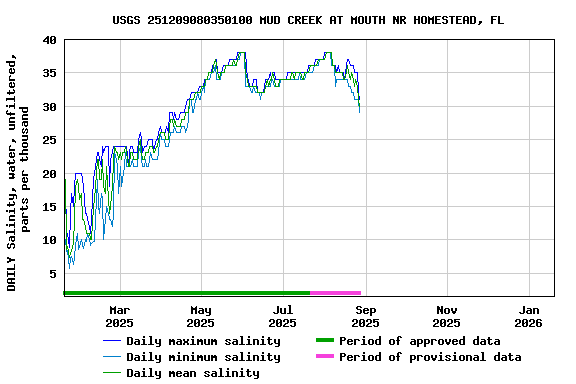Click the pink provisional data legend swatch
The height and width of the screenshot is (384, 576).
pos(325,356)
